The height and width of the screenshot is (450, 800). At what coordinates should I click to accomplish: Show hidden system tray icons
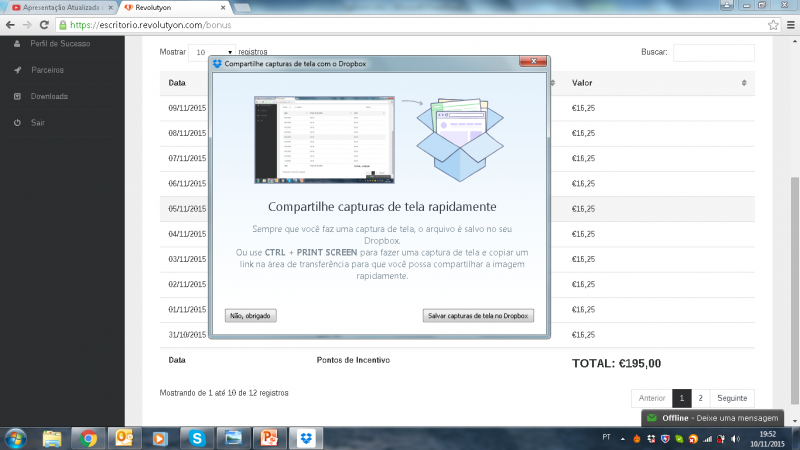[622, 439]
